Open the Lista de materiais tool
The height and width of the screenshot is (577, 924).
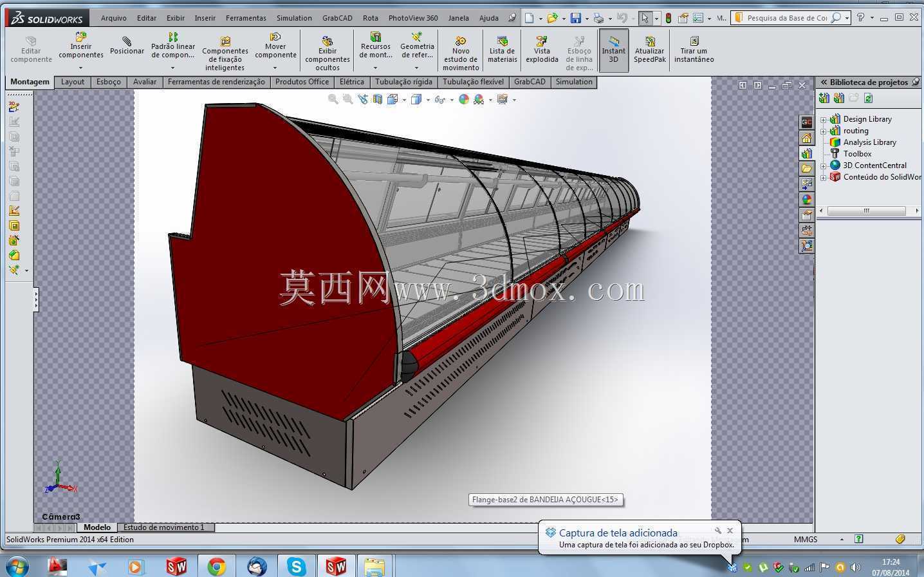coord(502,50)
